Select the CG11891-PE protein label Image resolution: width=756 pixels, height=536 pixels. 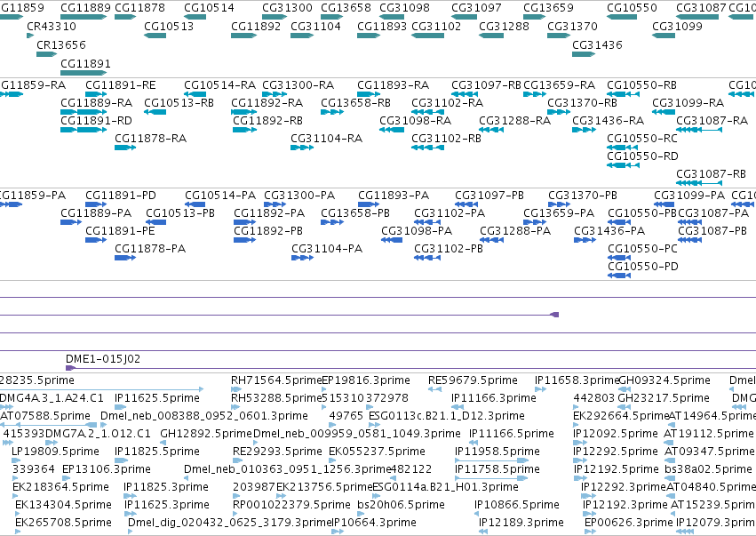pyautogui.click(x=120, y=231)
